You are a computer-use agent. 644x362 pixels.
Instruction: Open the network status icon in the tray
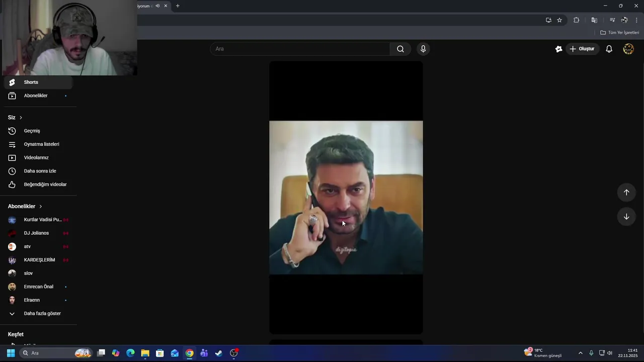602,353
